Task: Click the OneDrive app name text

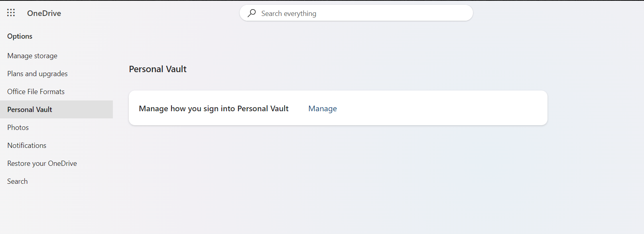Action: 44,13
